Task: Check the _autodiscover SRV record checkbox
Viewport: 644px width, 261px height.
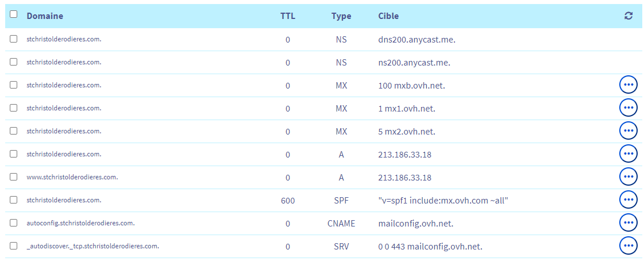Action: 14,245
